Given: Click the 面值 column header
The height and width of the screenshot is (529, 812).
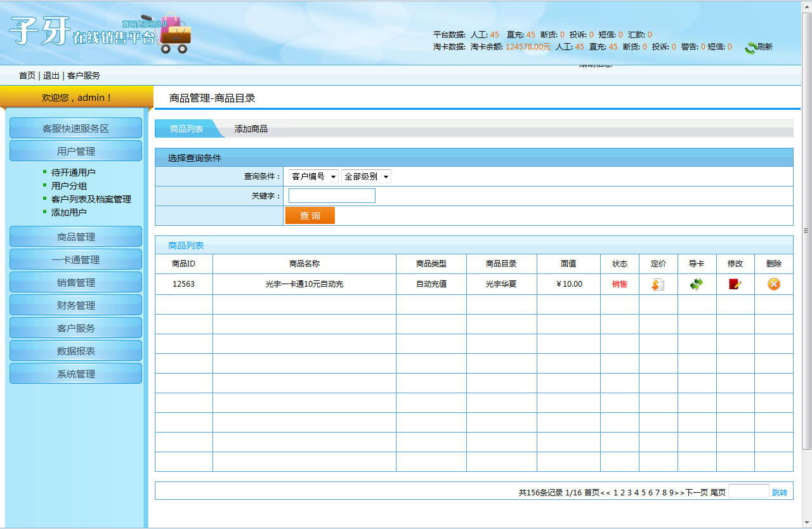Looking at the screenshot, I should (569, 264).
